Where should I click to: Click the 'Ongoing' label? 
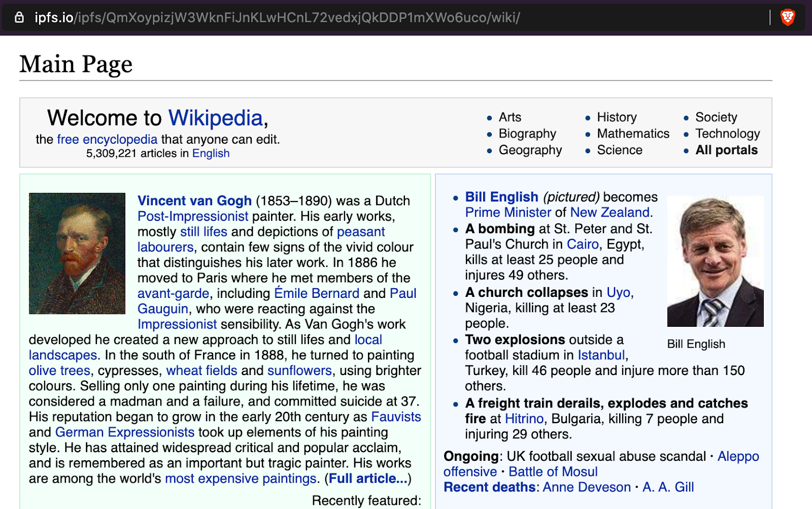point(471,456)
